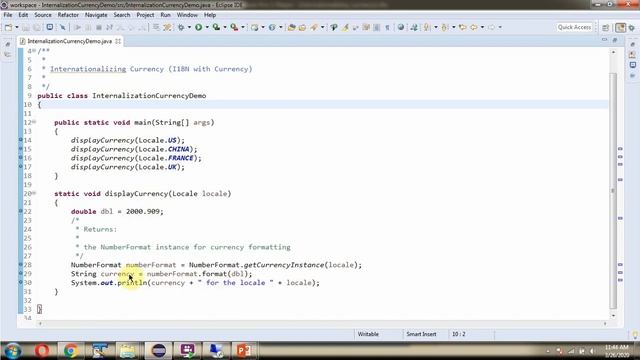640x360 pixels.
Task: Open the Edit menu
Action: pyautogui.click(x=23, y=15)
